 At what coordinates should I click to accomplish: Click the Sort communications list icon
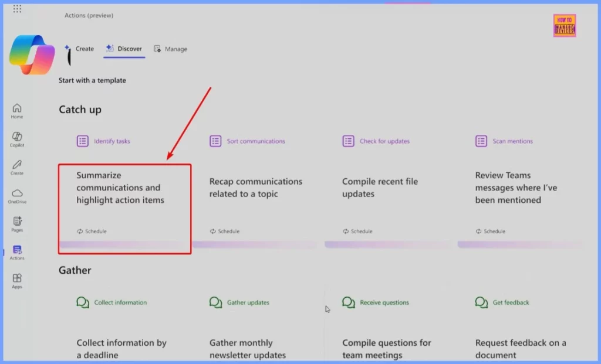[215, 141]
